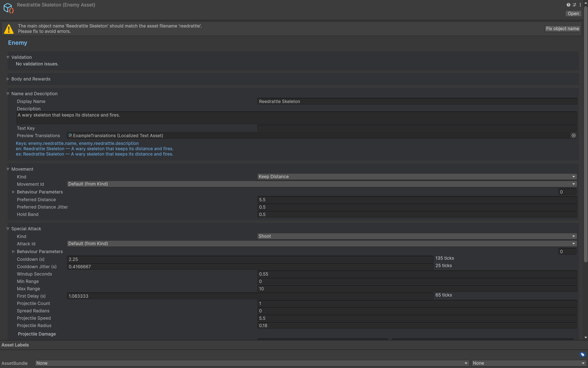This screenshot has width=588, height=368.
Task: Open the Special Attack Kind dropdown showing Shoot
Action: [x=417, y=236]
